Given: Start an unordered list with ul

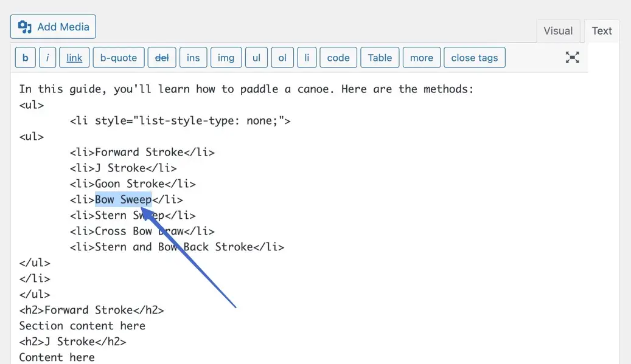Looking at the screenshot, I should [x=256, y=57].
